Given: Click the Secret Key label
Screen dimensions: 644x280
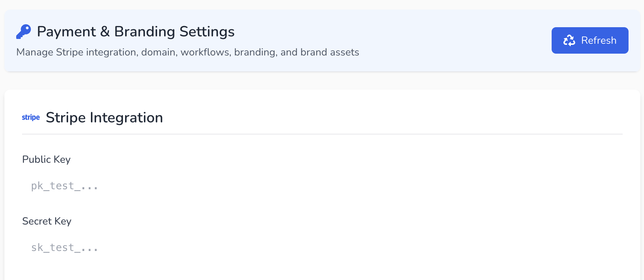Looking at the screenshot, I should (47, 221).
